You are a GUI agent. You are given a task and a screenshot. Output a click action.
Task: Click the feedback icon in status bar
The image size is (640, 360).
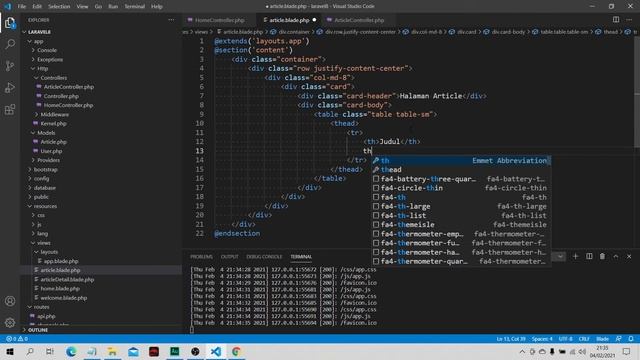[x=619, y=339]
